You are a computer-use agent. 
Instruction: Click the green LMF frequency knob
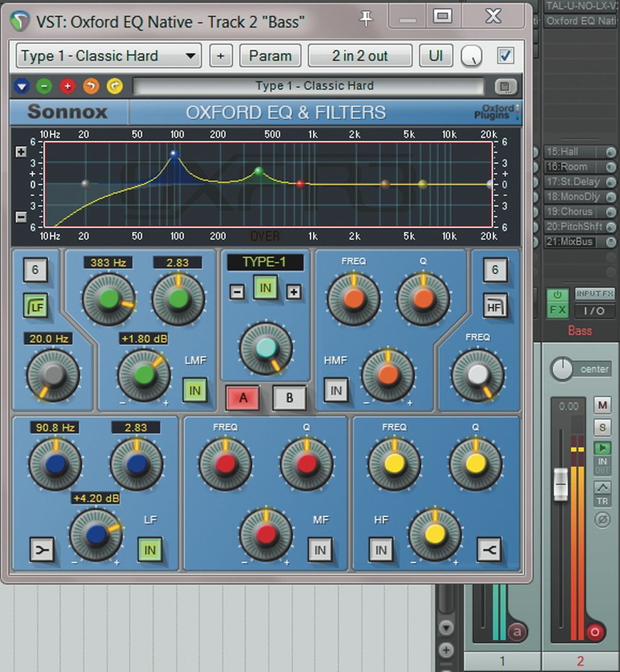[109, 299]
